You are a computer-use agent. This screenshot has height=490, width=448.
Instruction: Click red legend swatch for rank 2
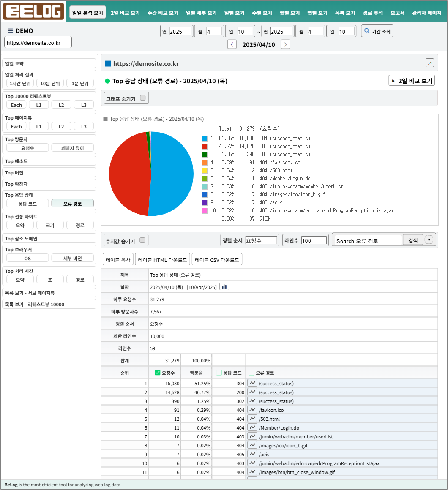205,146
